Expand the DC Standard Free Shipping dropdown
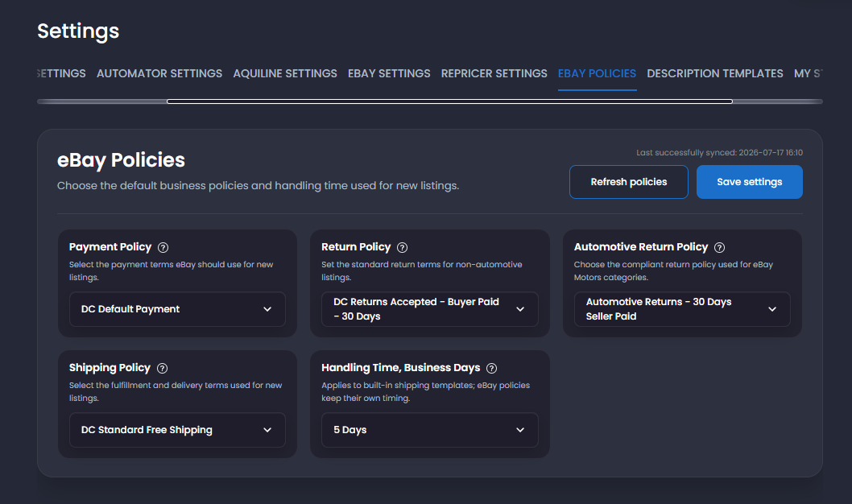 pos(177,430)
